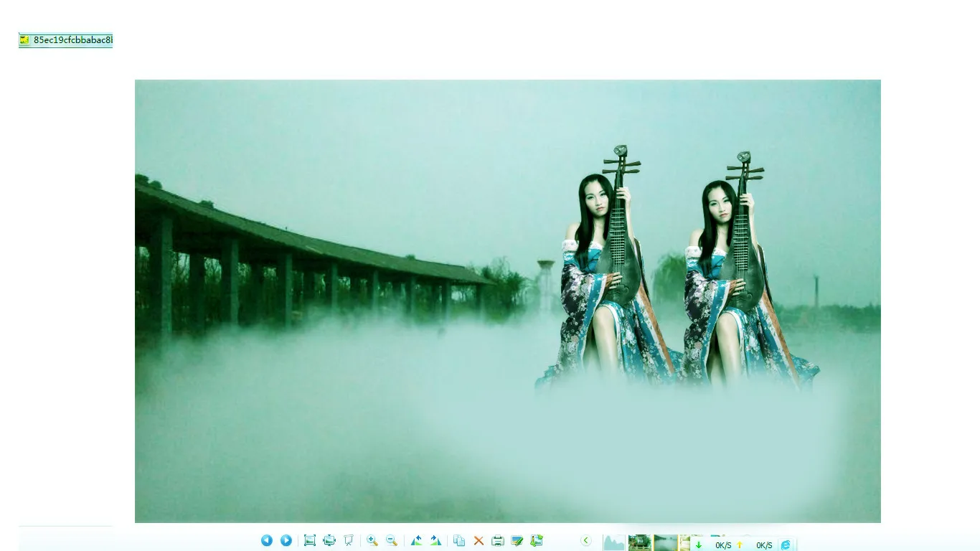Rotate the image clockwise
This screenshot has width=980, height=551.
click(x=435, y=540)
